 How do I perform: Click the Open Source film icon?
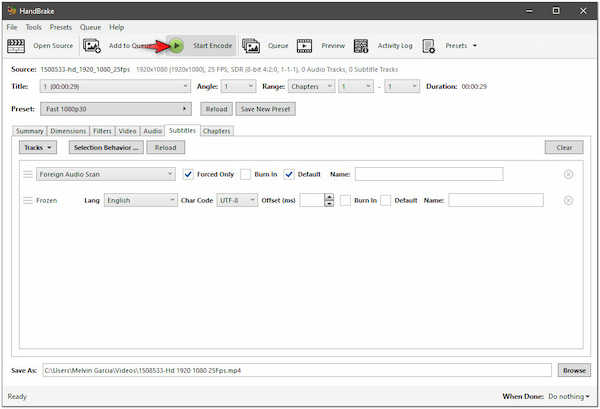coord(18,45)
